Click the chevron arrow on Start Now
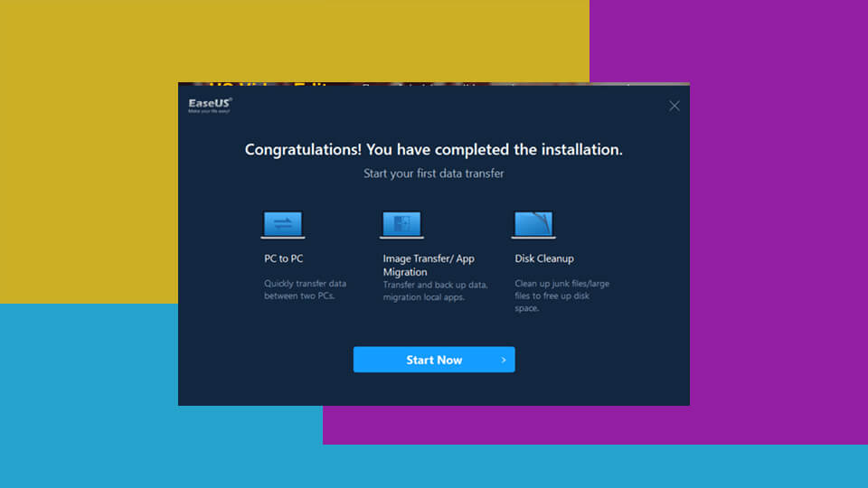 pos(504,360)
